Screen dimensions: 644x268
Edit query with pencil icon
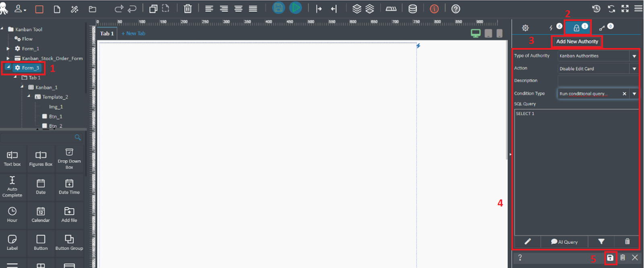click(x=528, y=241)
